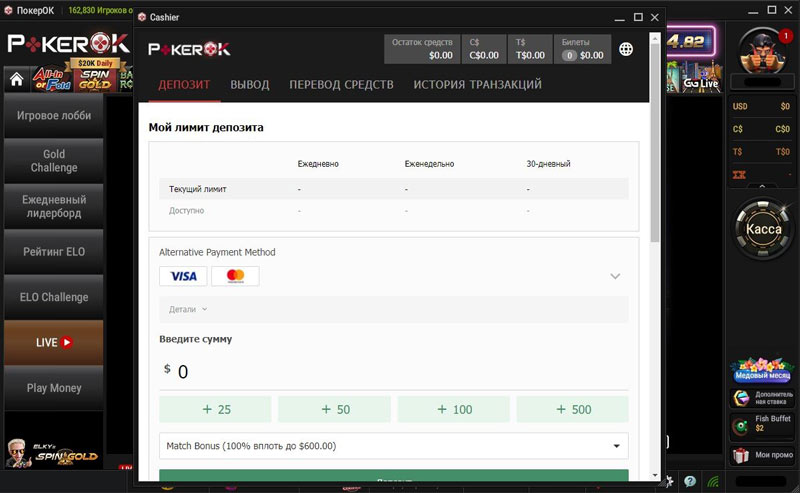Open All-In or Fold game icon
The image size is (800, 493).
[52, 80]
